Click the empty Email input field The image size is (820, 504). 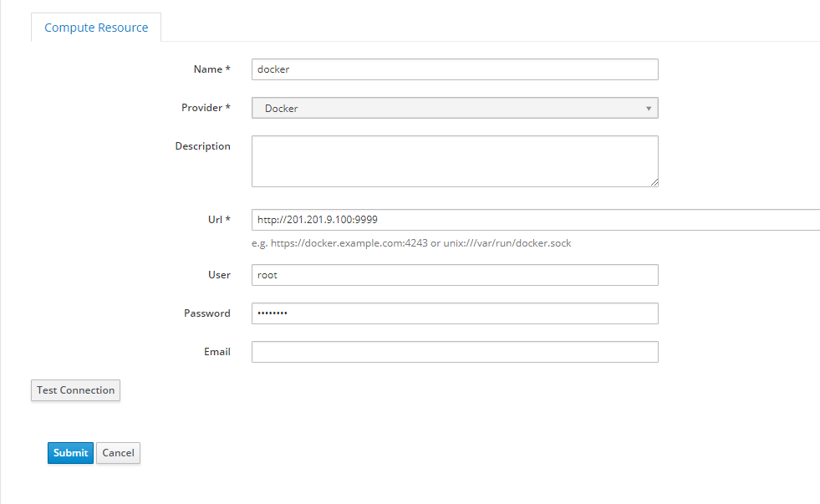(x=455, y=352)
